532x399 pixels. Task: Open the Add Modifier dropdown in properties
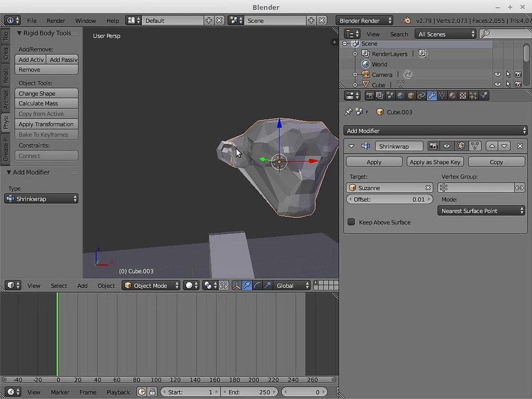[436, 131]
